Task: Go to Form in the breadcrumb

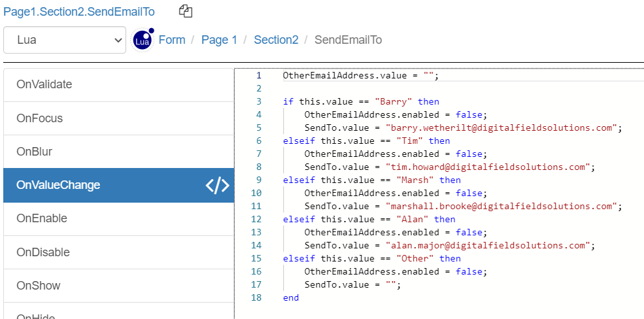Action: (172, 40)
